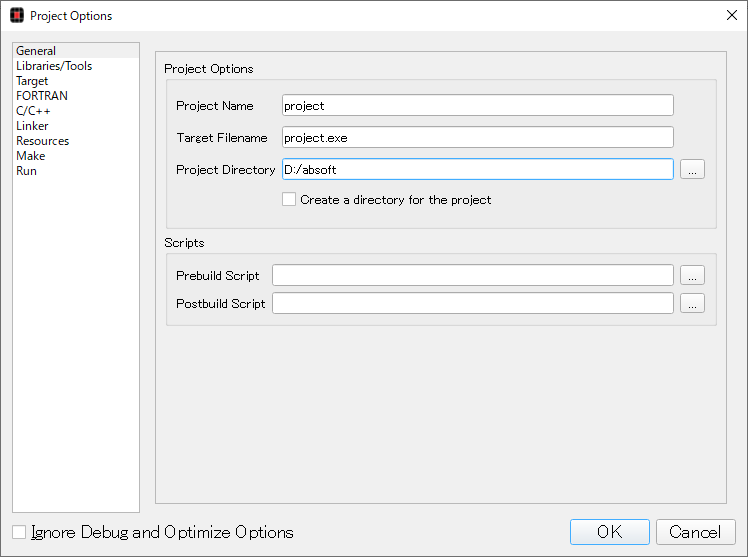Image resolution: width=748 pixels, height=557 pixels.
Task: Close the Project Options dialog
Action: pyautogui.click(x=732, y=15)
